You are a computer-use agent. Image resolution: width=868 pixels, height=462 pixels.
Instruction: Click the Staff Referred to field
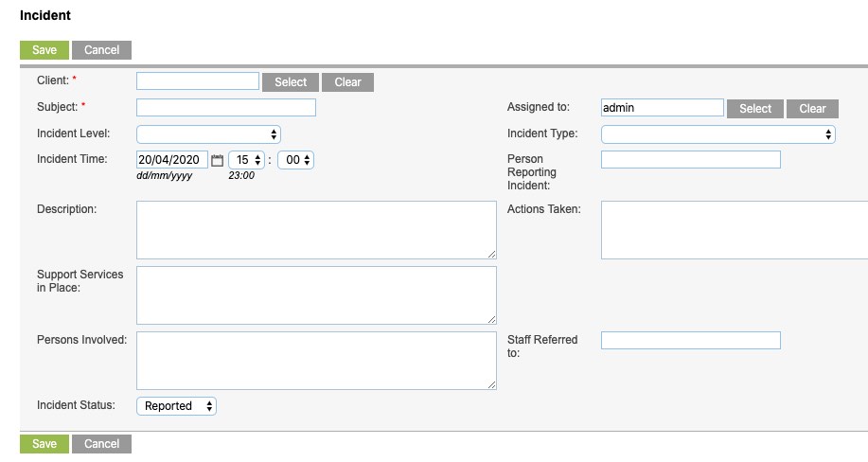point(691,340)
